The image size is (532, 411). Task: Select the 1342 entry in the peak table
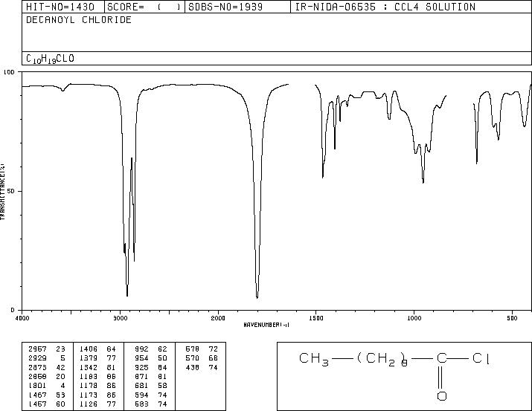[x=97, y=367]
